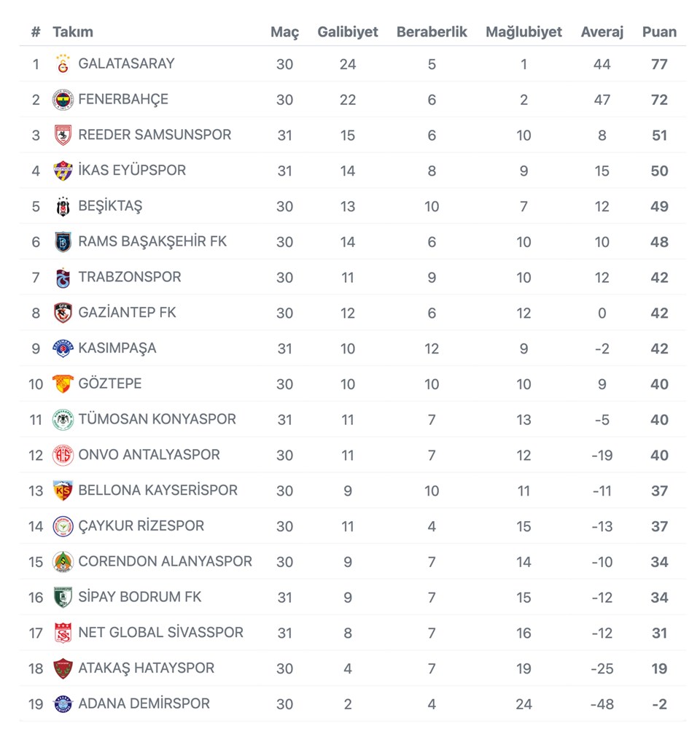Click the Trabzonspor team crest
This screenshot has height=734, width=700.
tap(63, 278)
